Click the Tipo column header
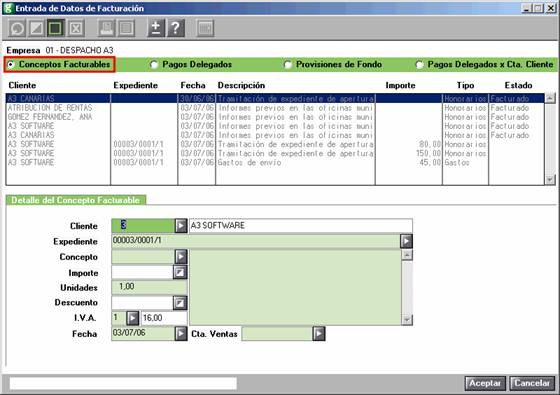560x395 pixels. [x=465, y=85]
